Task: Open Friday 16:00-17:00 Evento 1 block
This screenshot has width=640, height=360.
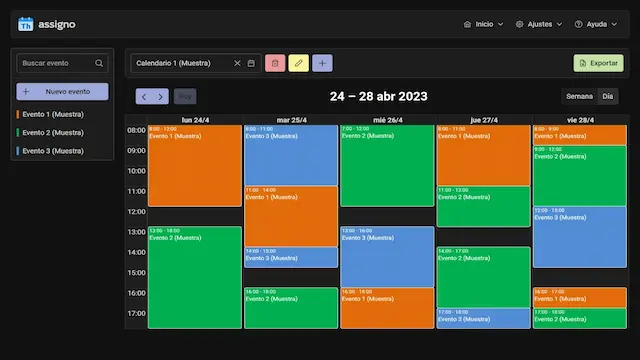Action: pyautogui.click(x=580, y=298)
